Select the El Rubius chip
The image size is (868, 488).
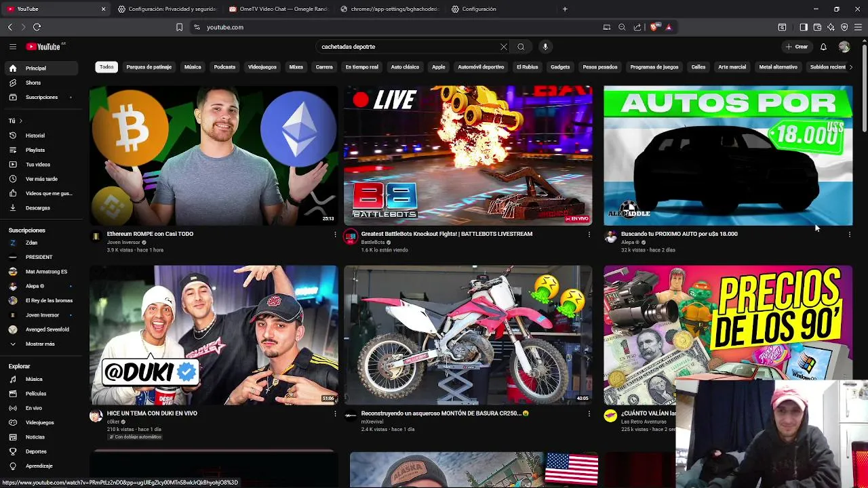[x=527, y=67]
